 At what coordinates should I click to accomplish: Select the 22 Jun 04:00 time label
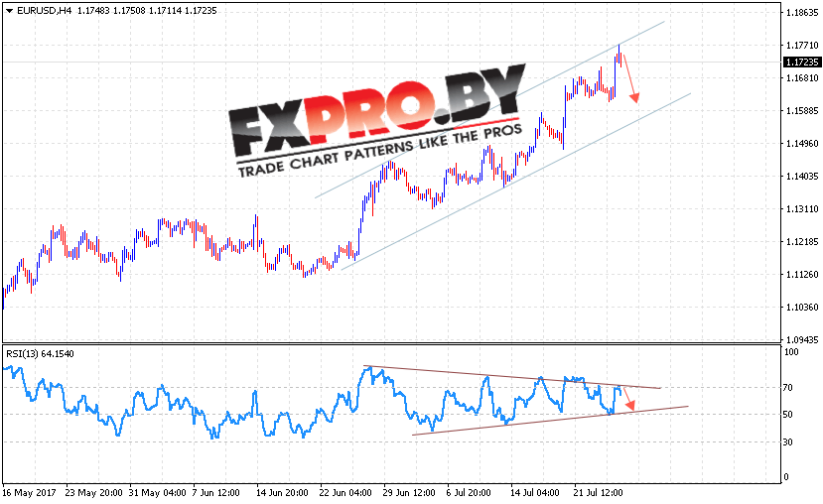[x=345, y=493]
